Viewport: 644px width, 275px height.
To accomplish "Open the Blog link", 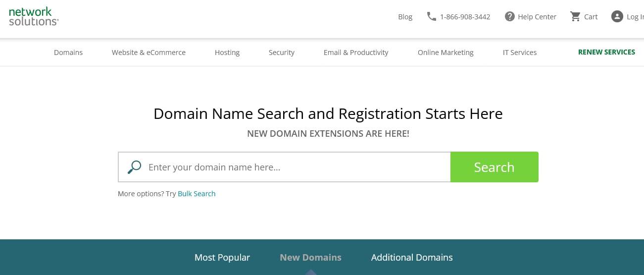I will pos(405,17).
